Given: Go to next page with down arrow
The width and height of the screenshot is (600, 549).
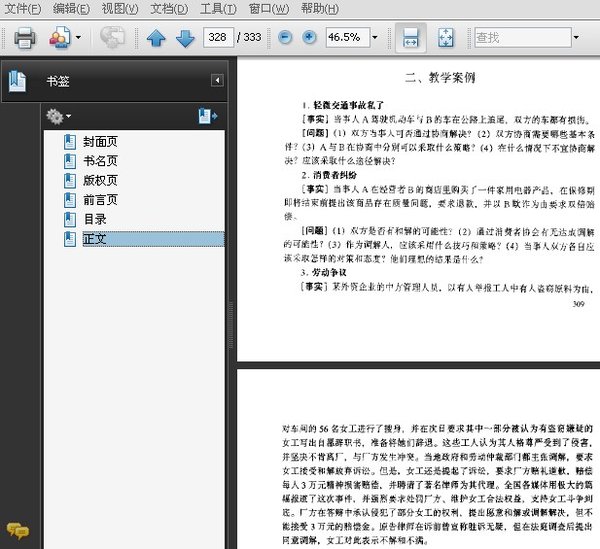Looking at the screenshot, I should pyautogui.click(x=184, y=38).
